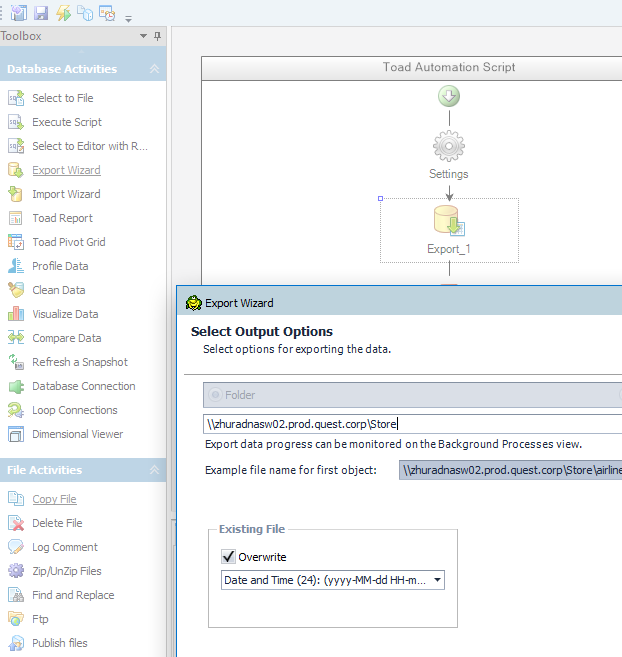Select the Toad Pivot Grid label
This screenshot has width=622, height=657.
69,242
